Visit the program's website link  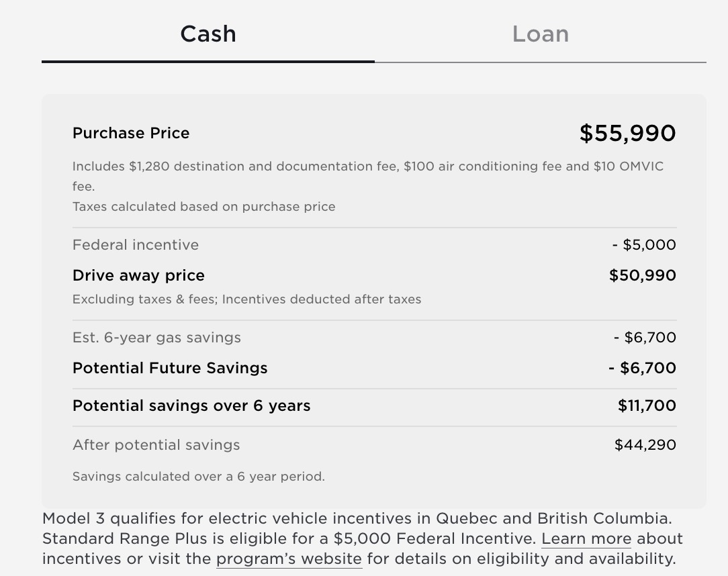pyautogui.click(x=289, y=559)
